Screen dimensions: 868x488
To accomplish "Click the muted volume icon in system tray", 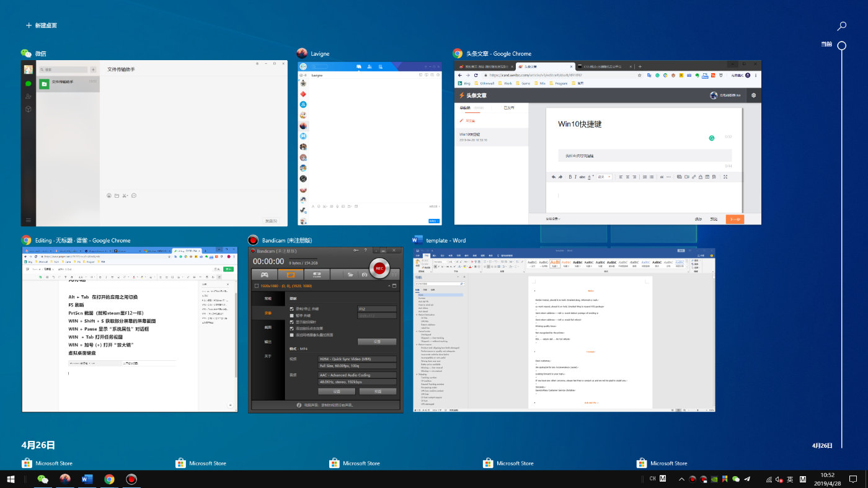I will click(x=779, y=479).
